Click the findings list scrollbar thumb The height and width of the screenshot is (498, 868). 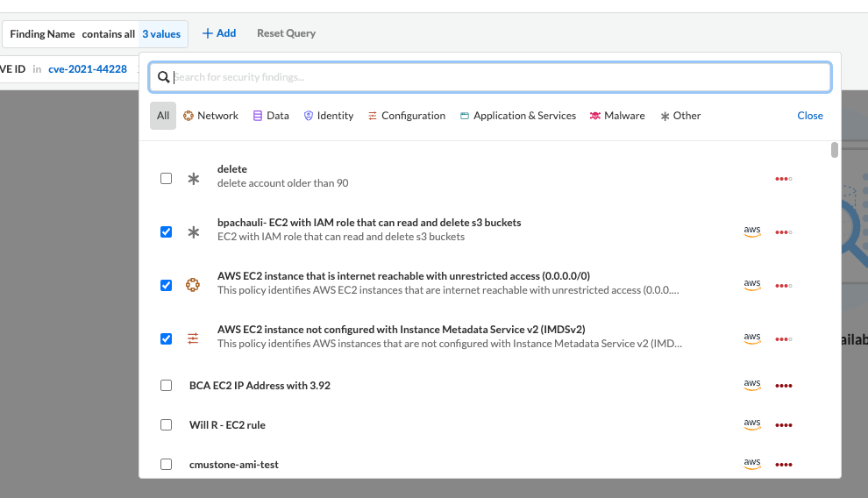[835, 150]
